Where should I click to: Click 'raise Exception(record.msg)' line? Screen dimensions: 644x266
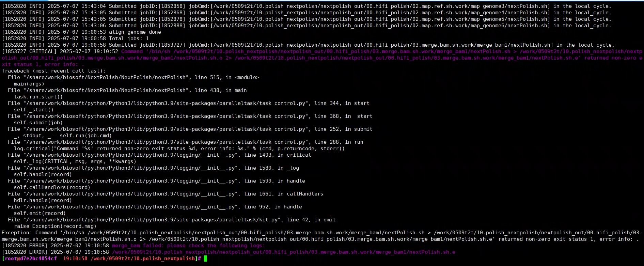pyautogui.click(x=55, y=226)
